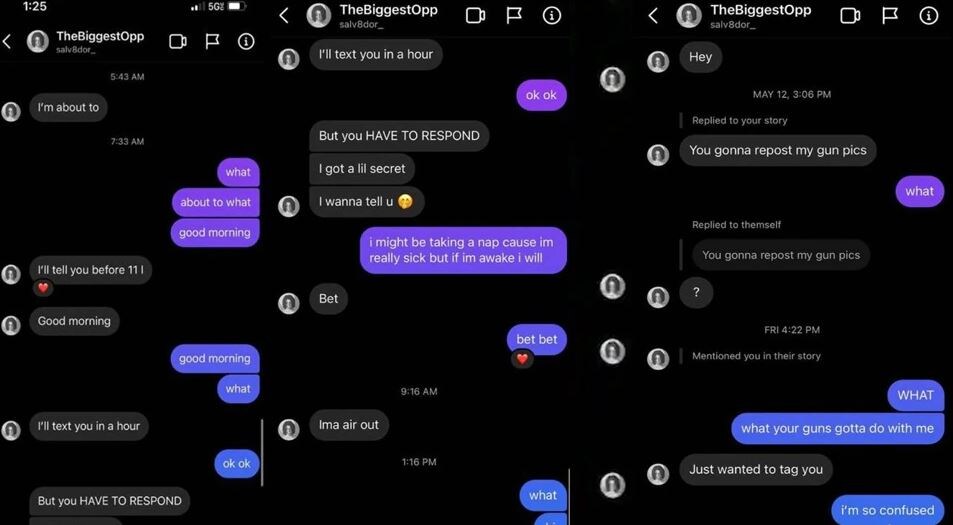This screenshot has height=525, width=953.
Task: Open the info icon in the middle chat header
Action: coord(551,16)
